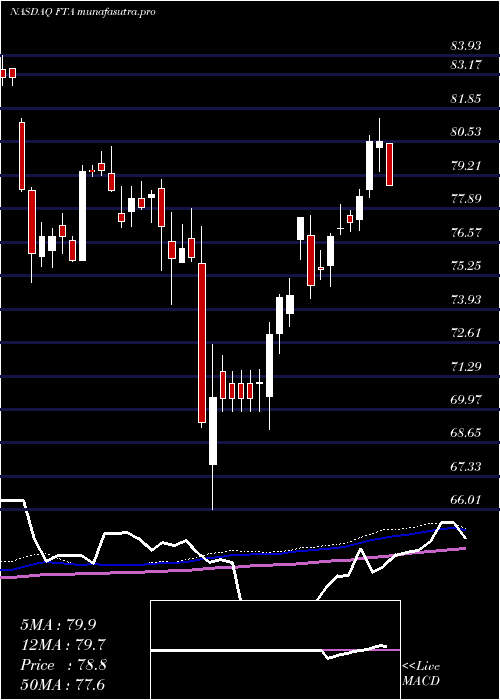Click the <<Live MACD label
500x700 pixels.
point(421,673)
